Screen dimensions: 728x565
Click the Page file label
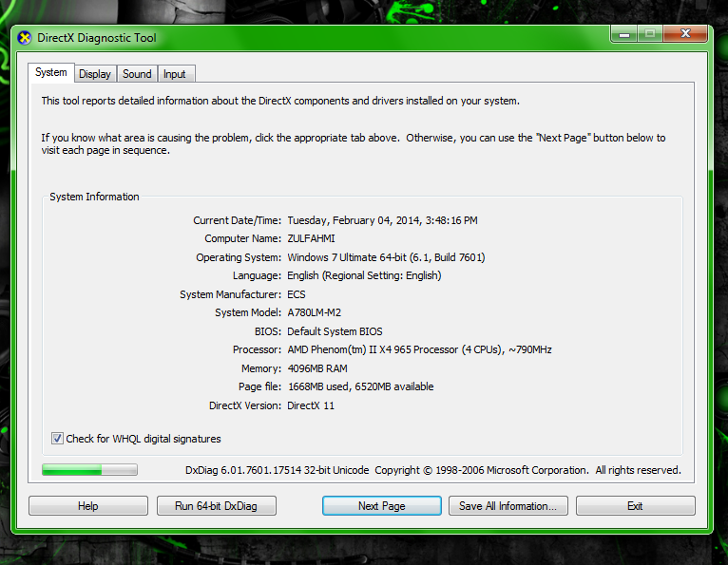coord(260,386)
